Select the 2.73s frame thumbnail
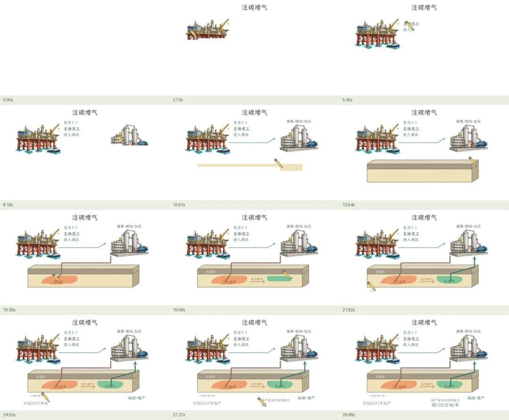The image size is (509, 420). (254, 48)
